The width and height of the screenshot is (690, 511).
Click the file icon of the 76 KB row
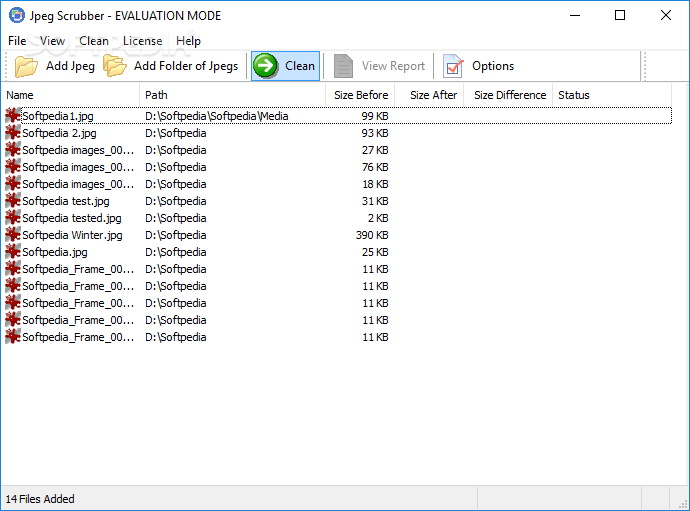click(13, 167)
